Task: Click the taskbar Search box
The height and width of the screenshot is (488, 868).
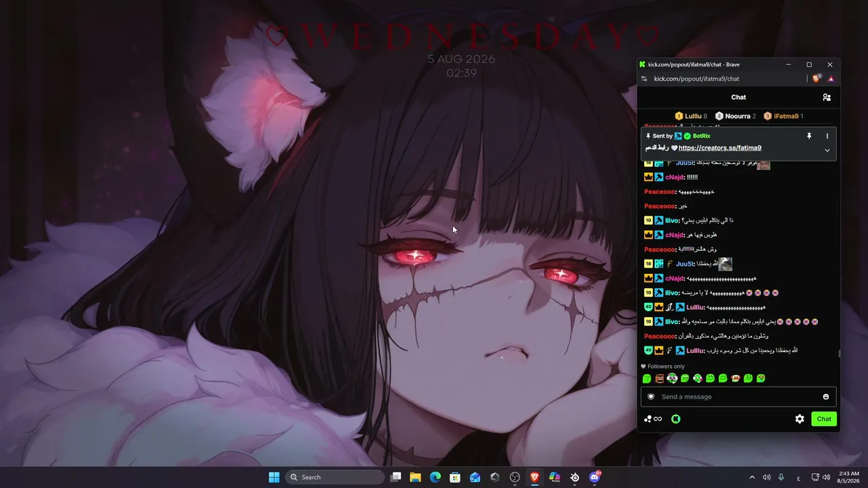Action: coord(335,477)
